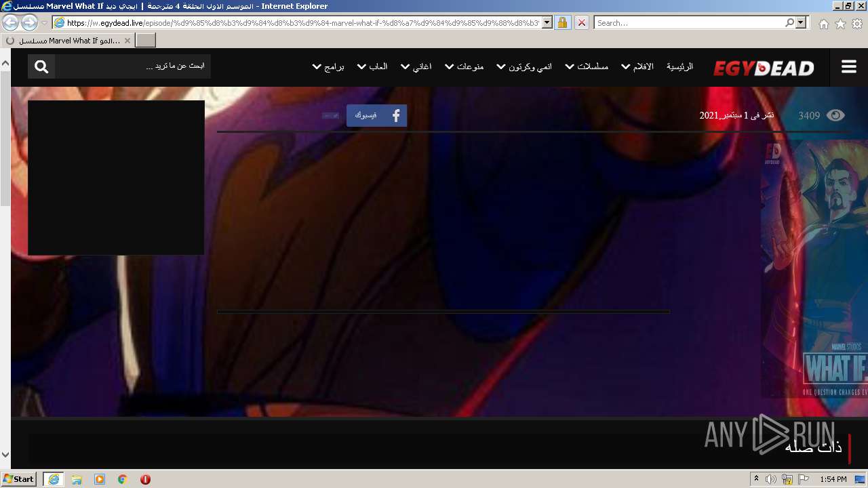Click the ذات صله related heading
Image resolution: width=868 pixels, height=488 pixels.
[813, 447]
